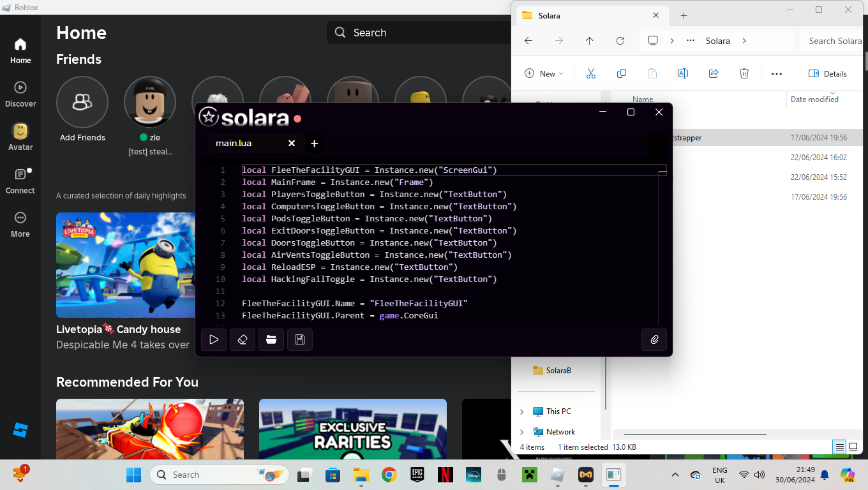Click the Search Solara box in File Explorer

pyautogui.click(x=832, y=41)
